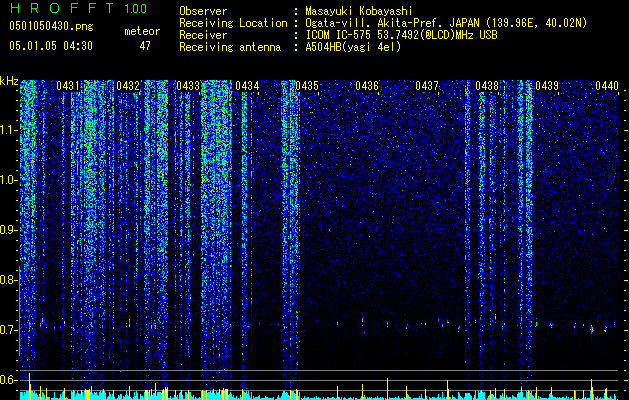
Task: Click the 0.6 kHz frequency axis label
Action: point(9,380)
